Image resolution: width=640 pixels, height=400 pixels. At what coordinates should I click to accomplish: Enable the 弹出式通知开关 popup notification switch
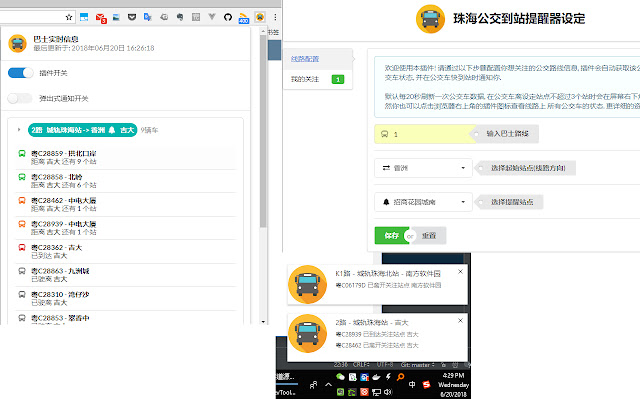[x=20, y=98]
